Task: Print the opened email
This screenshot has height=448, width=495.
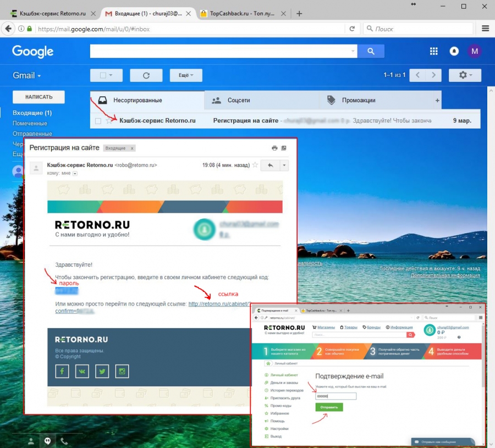Action: click(x=274, y=148)
